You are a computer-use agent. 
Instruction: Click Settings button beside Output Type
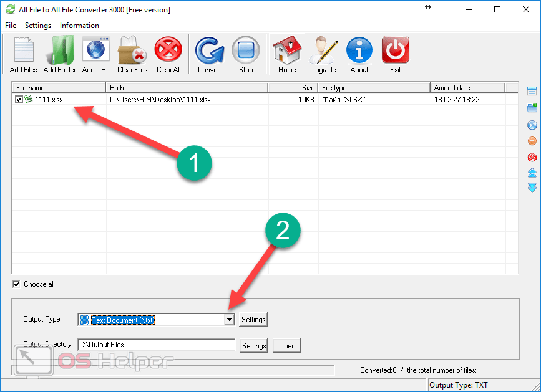coord(253,320)
